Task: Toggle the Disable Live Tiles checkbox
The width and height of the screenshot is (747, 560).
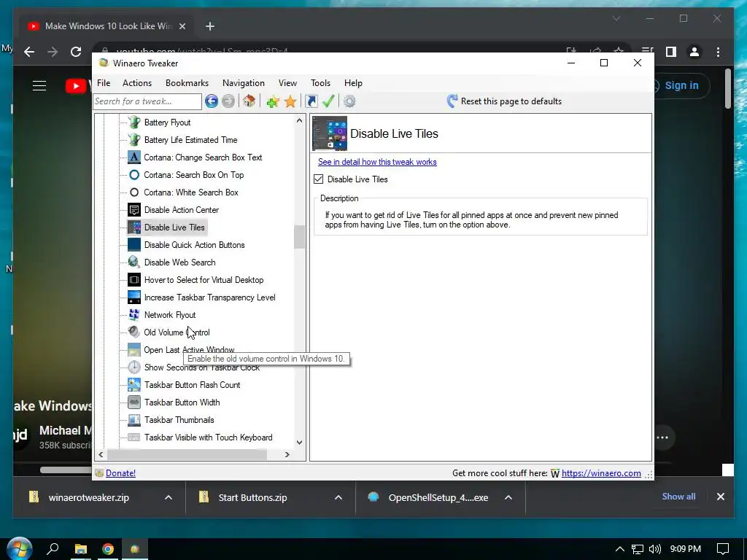Action: coord(319,179)
